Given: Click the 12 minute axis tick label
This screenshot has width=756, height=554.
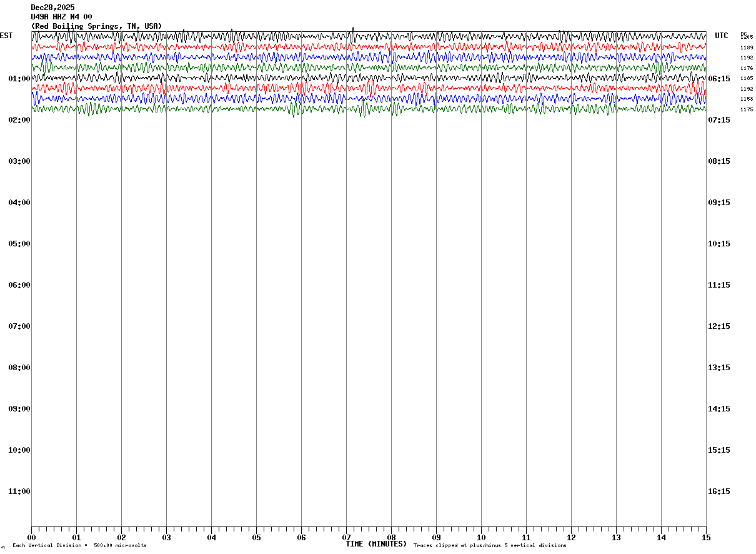Looking at the screenshot, I should (571, 538).
